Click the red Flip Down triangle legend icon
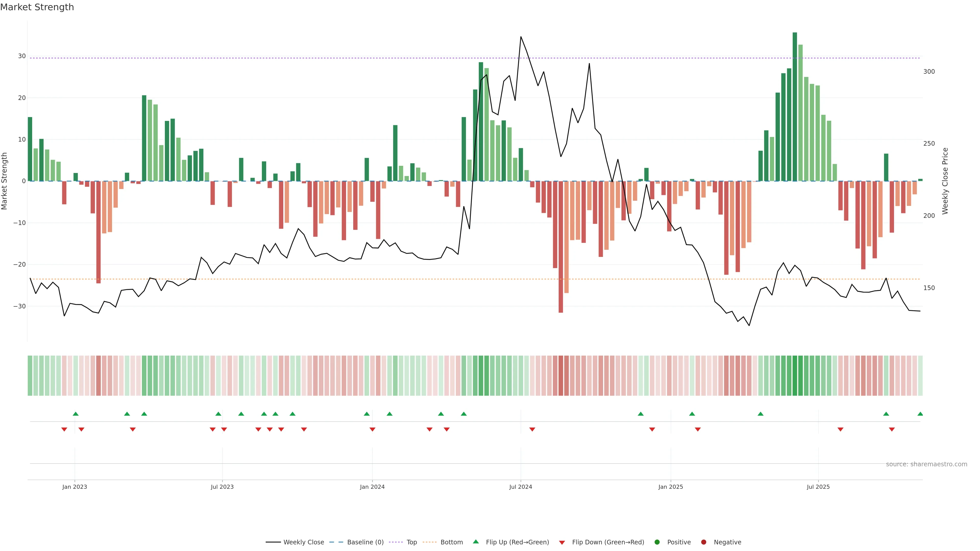980x551 pixels. [562, 542]
